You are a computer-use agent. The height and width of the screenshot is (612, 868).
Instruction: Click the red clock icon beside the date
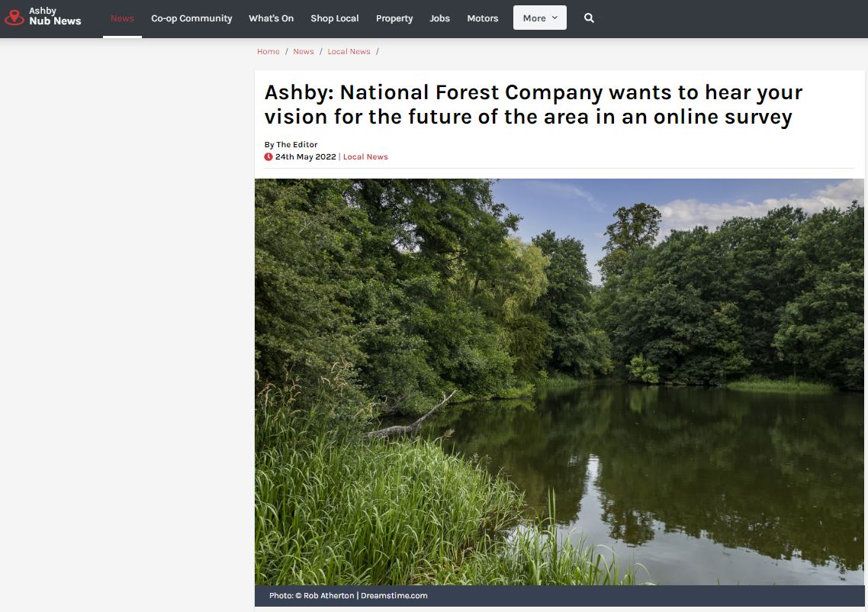(268, 156)
